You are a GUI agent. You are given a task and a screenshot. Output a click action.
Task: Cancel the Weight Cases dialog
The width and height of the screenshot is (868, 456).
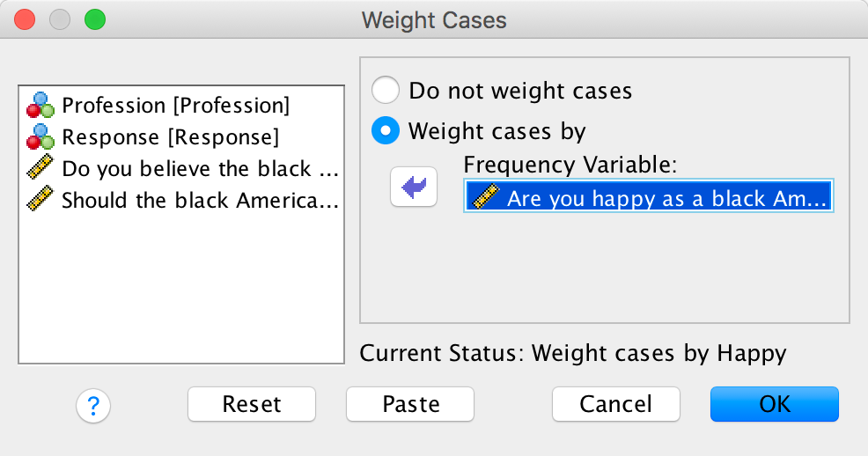(615, 404)
